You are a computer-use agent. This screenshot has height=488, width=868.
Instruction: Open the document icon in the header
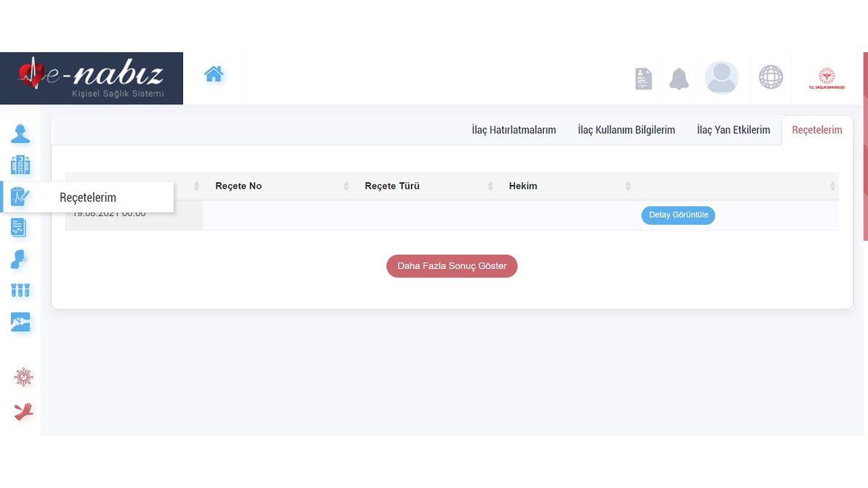click(x=643, y=79)
